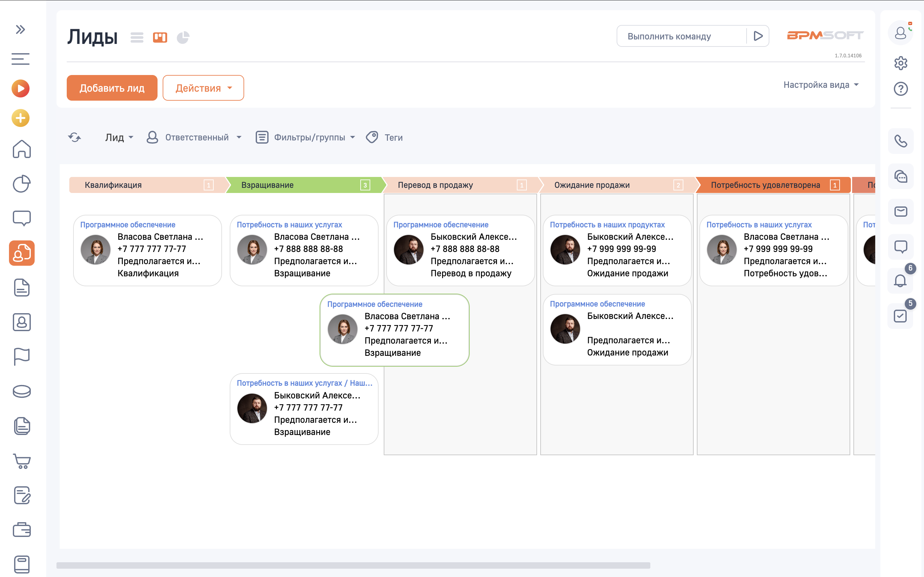Image resolution: width=924 pixels, height=577 pixels.
Task: Open the chart view icon near the page title
Action: coord(183,37)
